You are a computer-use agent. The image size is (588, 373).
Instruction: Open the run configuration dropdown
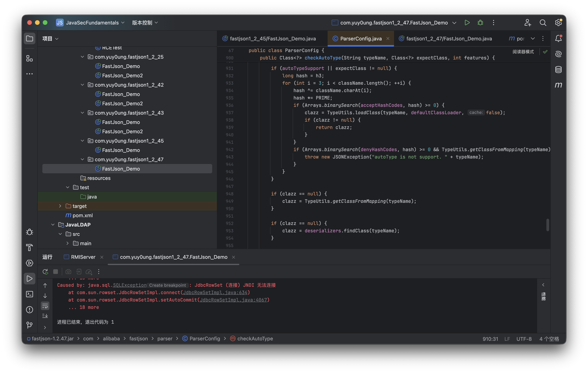(454, 23)
